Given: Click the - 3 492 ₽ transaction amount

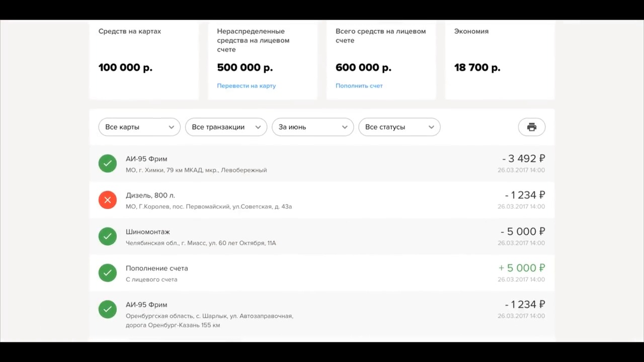Looking at the screenshot, I should [x=523, y=159].
